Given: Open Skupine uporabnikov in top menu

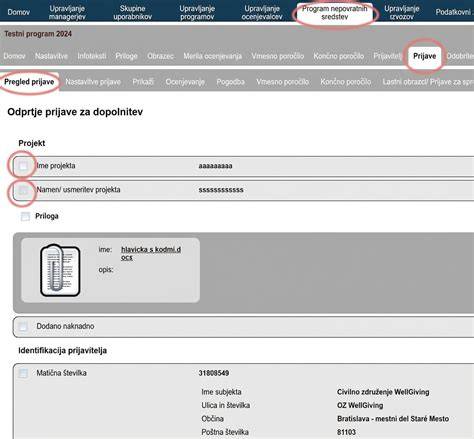Looking at the screenshot, I should point(132,13).
